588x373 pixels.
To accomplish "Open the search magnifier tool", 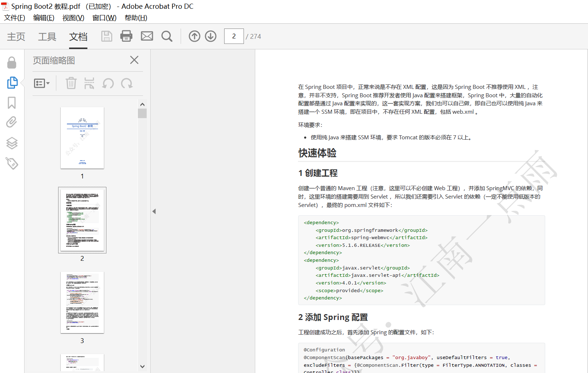I will (x=167, y=36).
